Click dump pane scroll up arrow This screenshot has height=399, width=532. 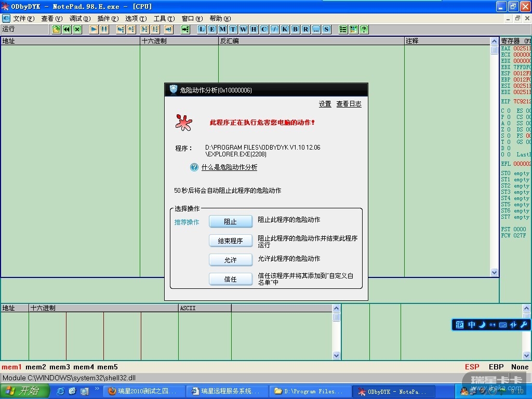point(336,308)
